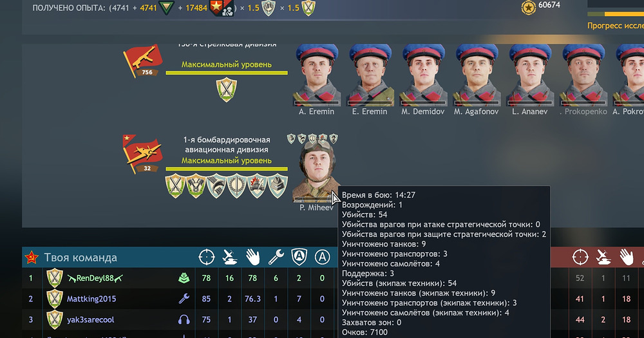Select player RenDeyl88 row
The width and height of the screenshot is (644, 338).
click(180, 278)
